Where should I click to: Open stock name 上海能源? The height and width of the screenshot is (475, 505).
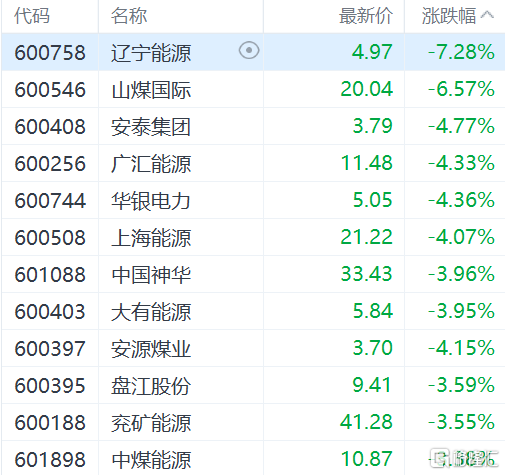click(x=151, y=238)
